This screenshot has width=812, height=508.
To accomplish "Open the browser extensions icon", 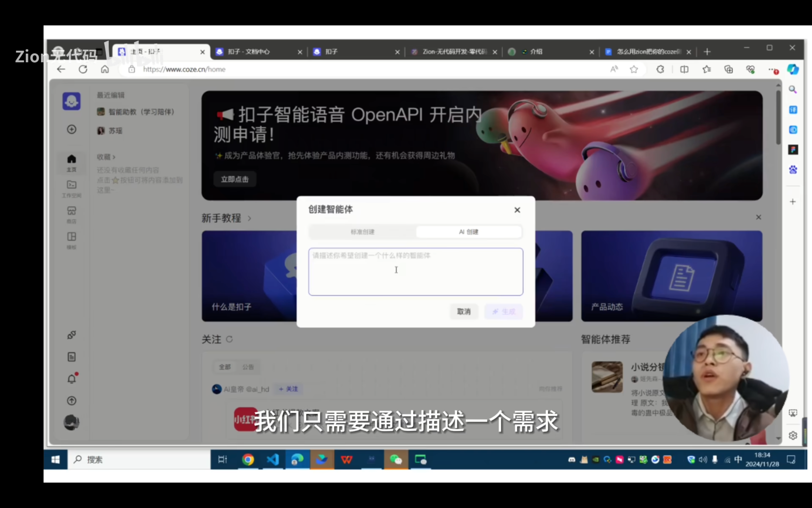I will (x=660, y=69).
